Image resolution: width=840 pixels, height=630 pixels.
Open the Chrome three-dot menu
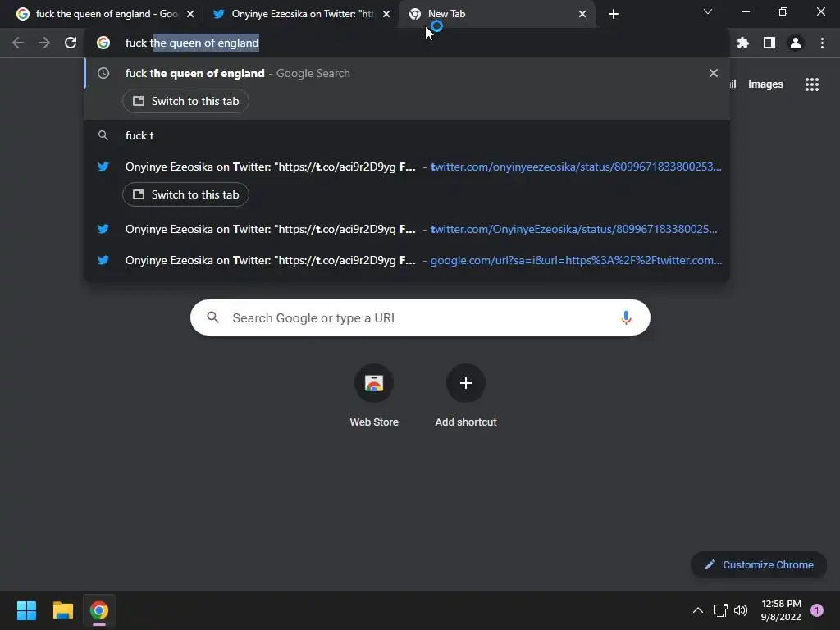coord(822,43)
